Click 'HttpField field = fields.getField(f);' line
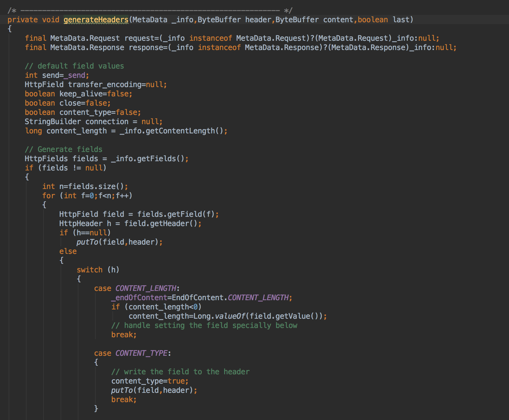 click(139, 214)
